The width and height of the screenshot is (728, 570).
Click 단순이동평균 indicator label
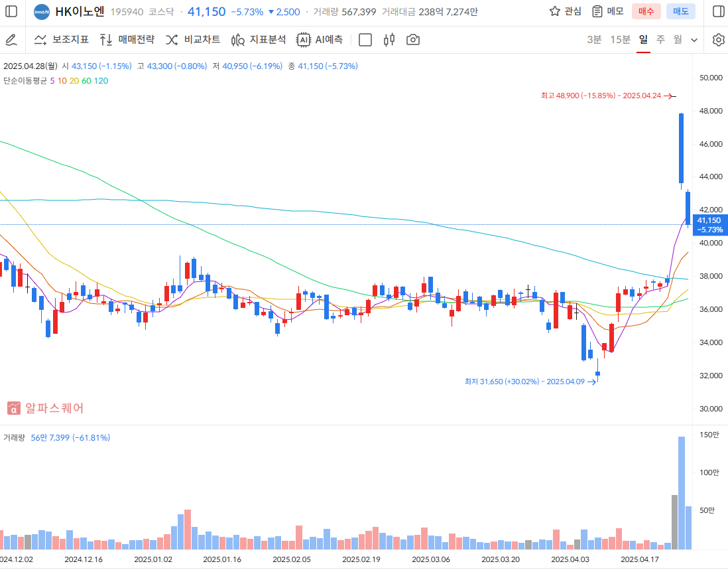[x=25, y=81]
